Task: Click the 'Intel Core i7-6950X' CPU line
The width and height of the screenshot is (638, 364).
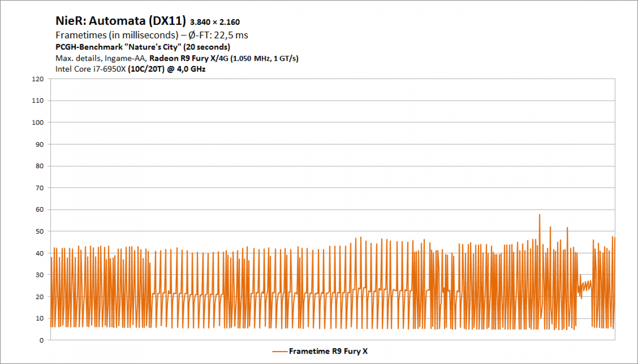Action: pyautogui.click(x=131, y=69)
